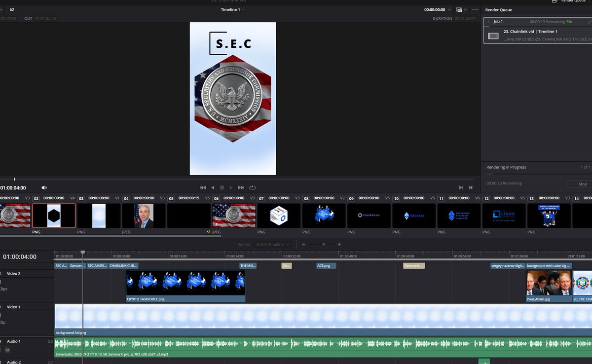Select clip 02 black hexagon thumbnail
The width and height of the screenshot is (592, 364).
[x=54, y=216]
